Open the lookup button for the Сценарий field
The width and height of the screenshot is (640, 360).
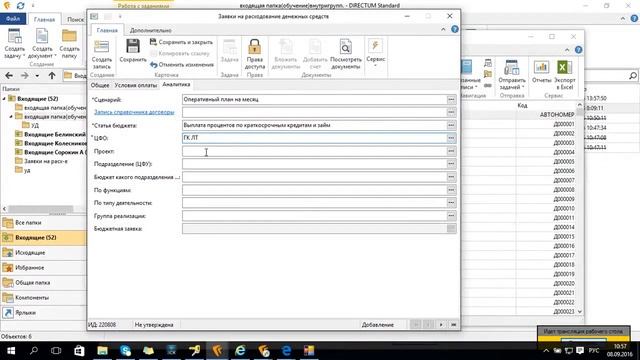tap(451, 100)
